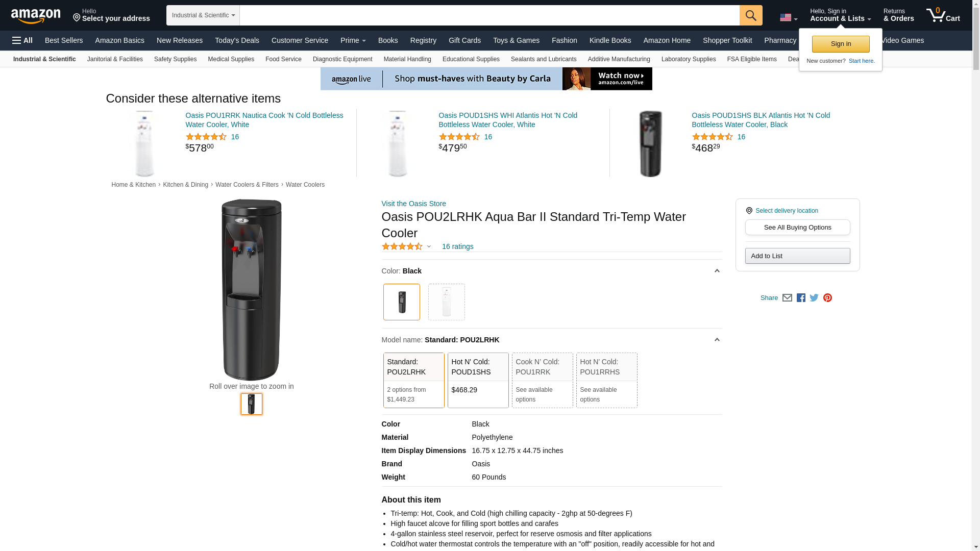The width and height of the screenshot is (980, 551).
Task: Visit the Oasis Store link
Action: point(413,204)
